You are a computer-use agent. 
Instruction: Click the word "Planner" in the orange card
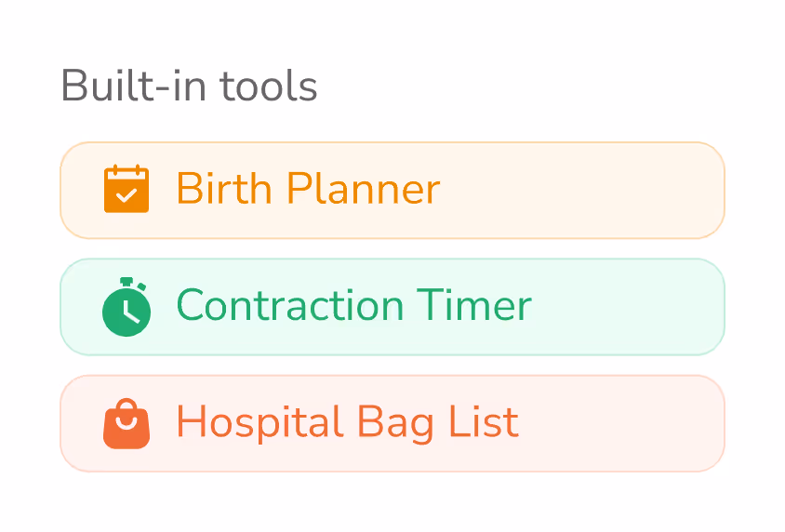(364, 189)
